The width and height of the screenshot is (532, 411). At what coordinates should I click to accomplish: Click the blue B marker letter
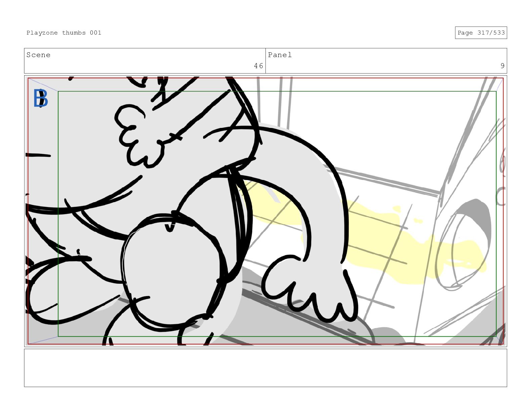tap(41, 98)
